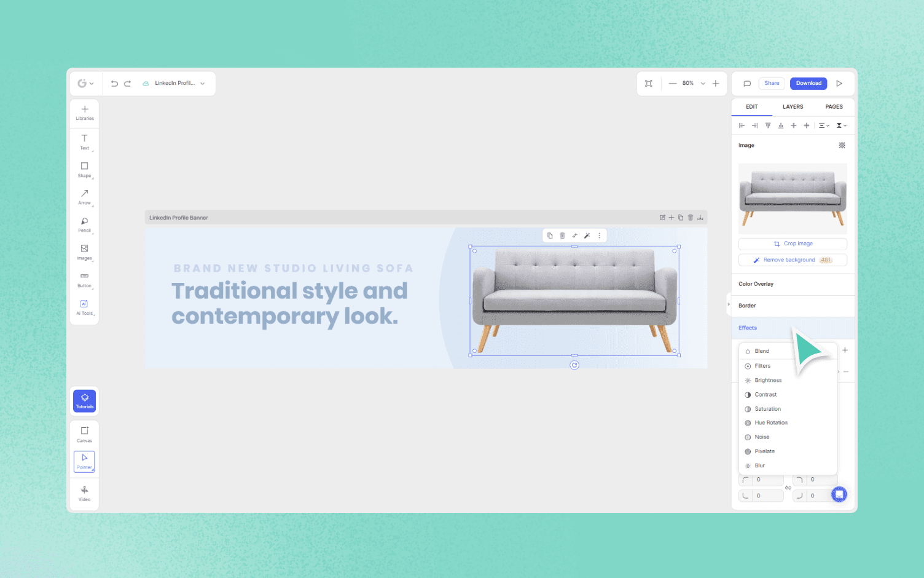924x578 pixels.
Task: Open the Video tool
Action: 85,494
